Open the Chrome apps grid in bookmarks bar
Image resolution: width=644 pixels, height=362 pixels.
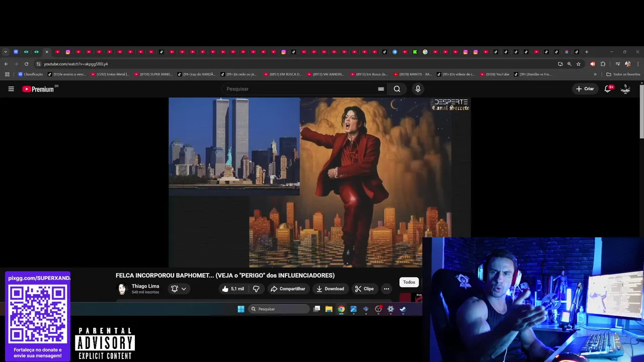(7, 74)
